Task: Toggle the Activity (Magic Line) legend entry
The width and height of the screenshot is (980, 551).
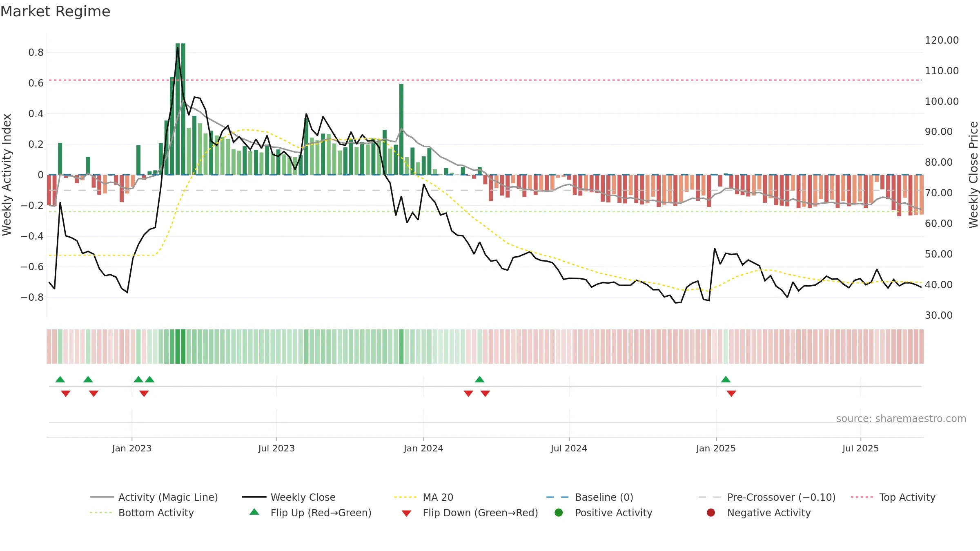Action: [x=154, y=497]
